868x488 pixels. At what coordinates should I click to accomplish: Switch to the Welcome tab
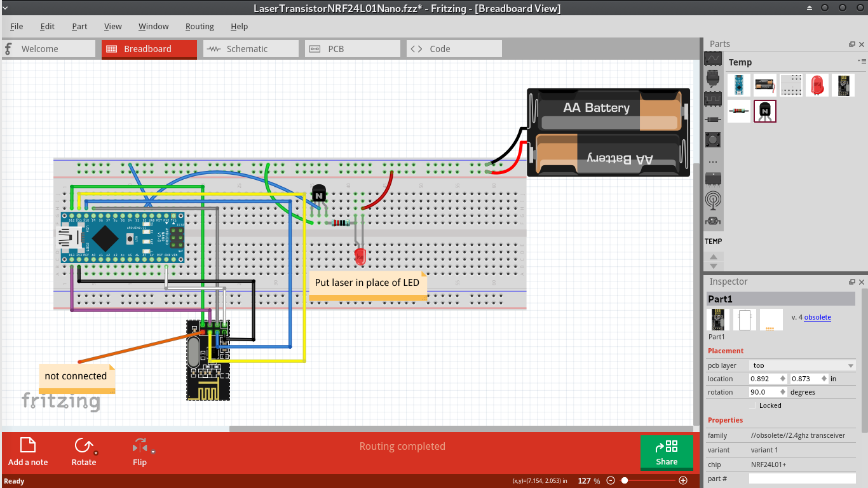coord(48,49)
